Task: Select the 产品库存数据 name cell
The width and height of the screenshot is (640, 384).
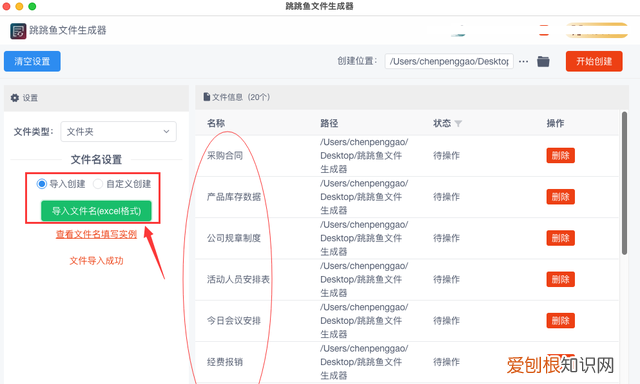Action: [234, 197]
